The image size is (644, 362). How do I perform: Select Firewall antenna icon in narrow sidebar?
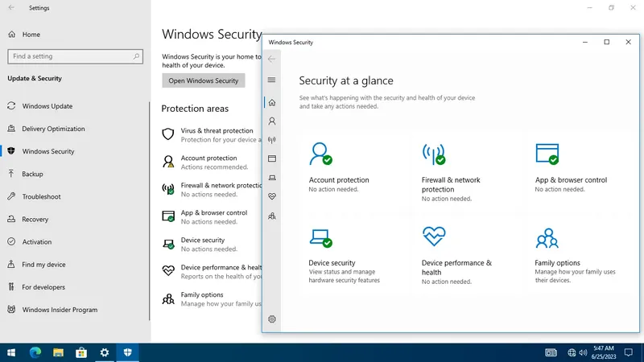tap(272, 140)
